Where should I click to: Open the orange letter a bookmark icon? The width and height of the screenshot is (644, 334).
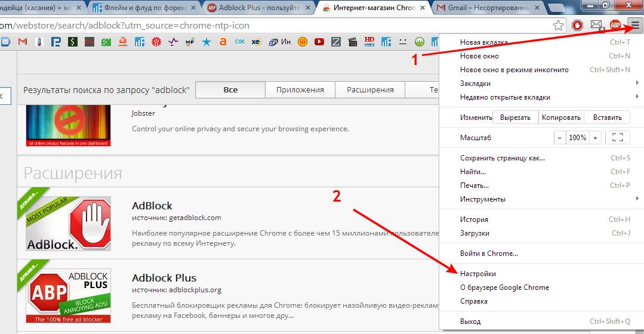tap(223, 42)
